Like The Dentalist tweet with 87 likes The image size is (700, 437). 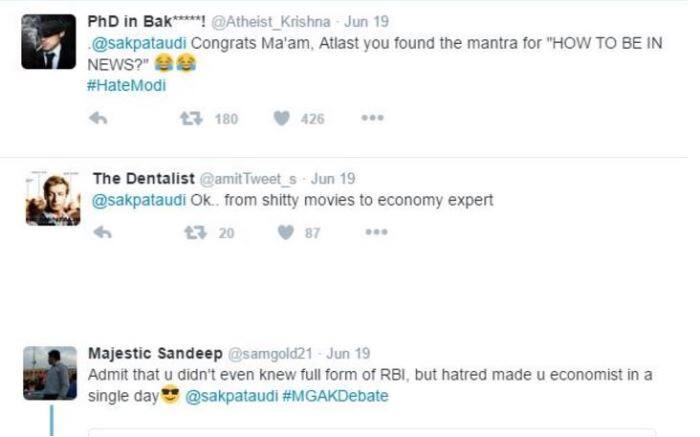coord(286,233)
